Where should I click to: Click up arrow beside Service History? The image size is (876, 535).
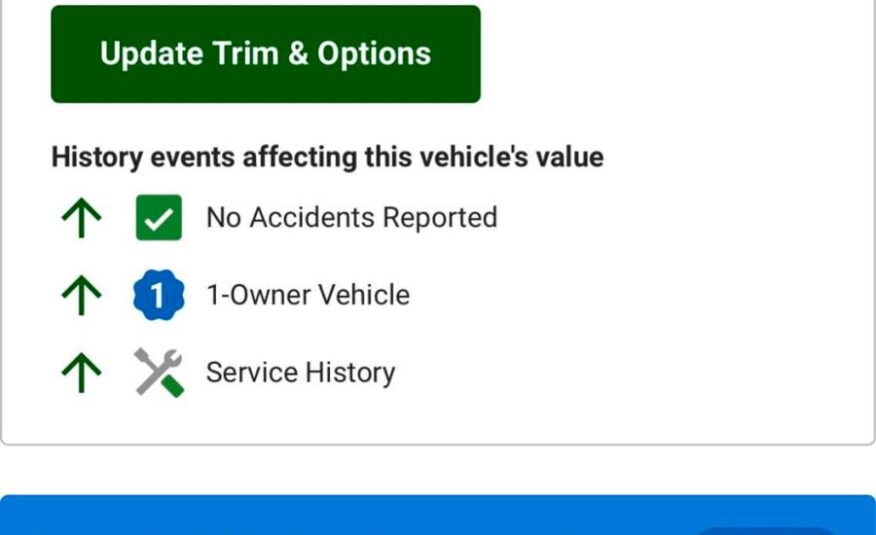tap(81, 373)
